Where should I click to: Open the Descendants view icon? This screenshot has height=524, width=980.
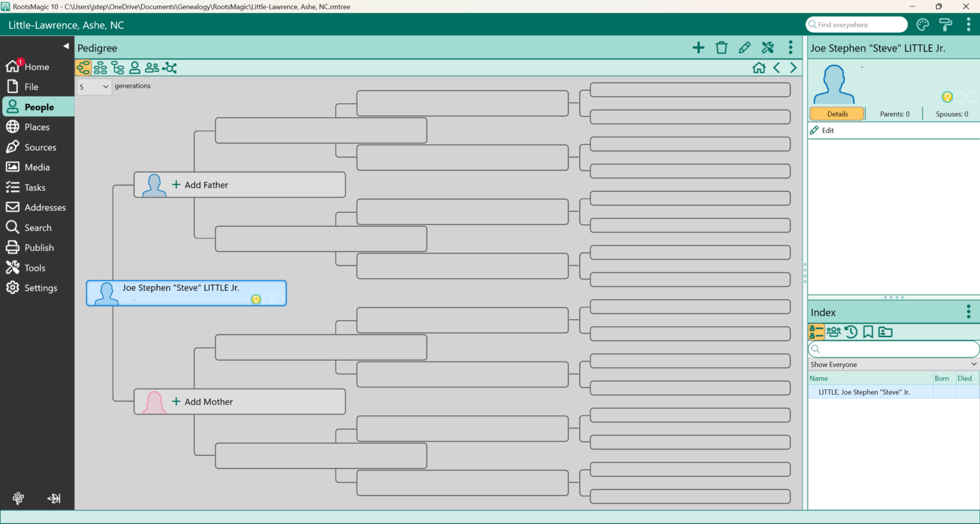[117, 67]
